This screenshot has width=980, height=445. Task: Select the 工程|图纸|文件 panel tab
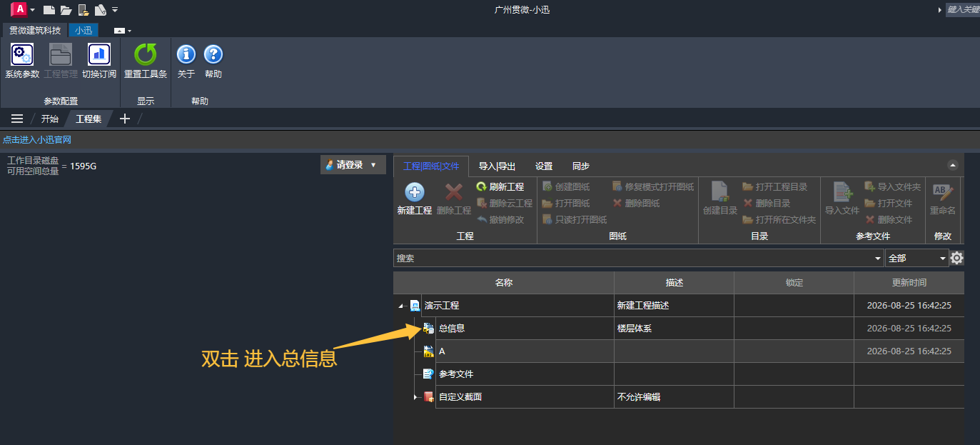click(431, 166)
